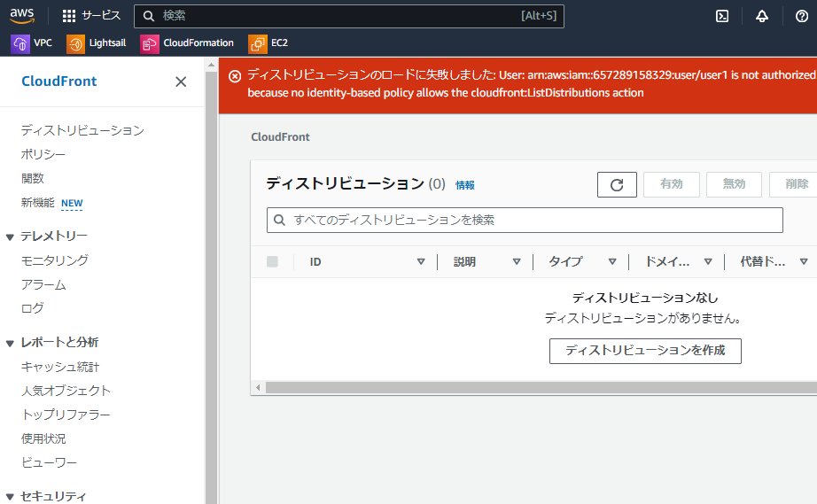817x504 pixels.
Task: Open 関数 in sidebar
Action: 32,178
